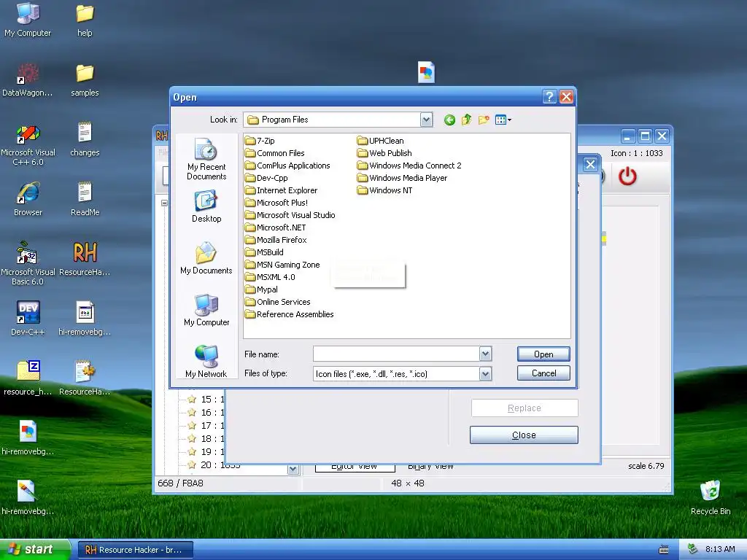747x560 pixels.
Task: Select the Browser desktop shortcut
Action: pos(28,198)
